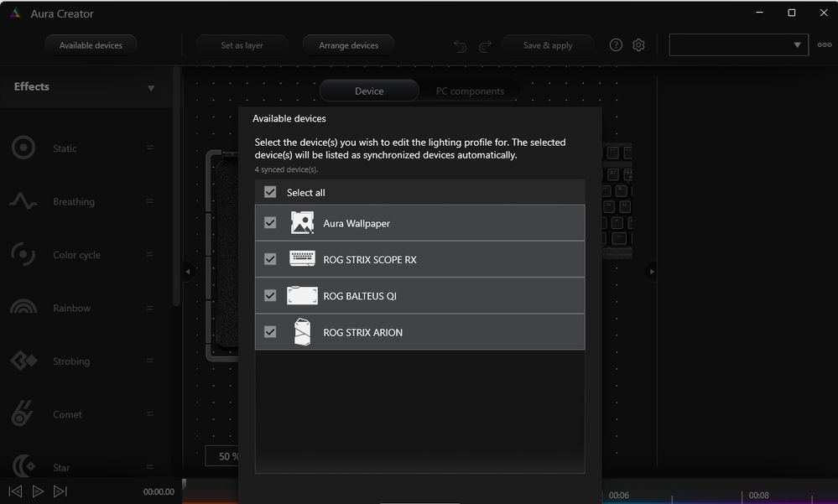Click the redo arrow icon

[485, 46]
